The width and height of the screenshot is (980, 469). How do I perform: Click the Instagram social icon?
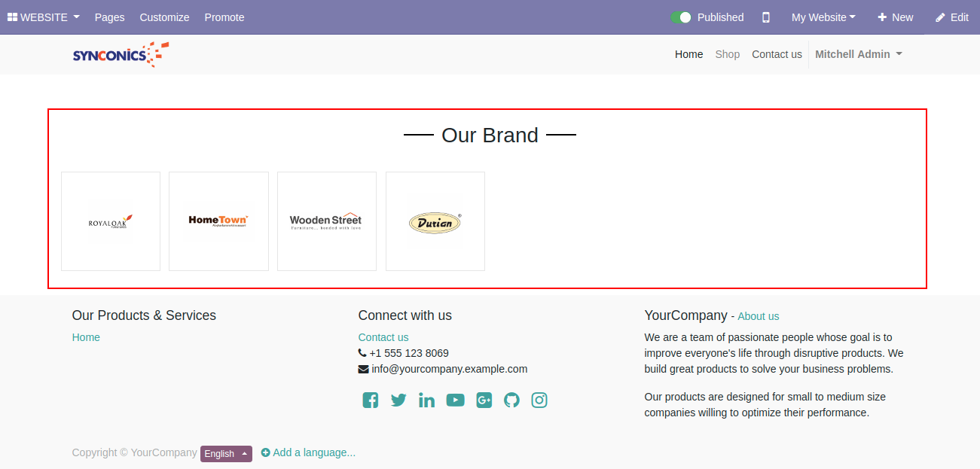click(539, 400)
